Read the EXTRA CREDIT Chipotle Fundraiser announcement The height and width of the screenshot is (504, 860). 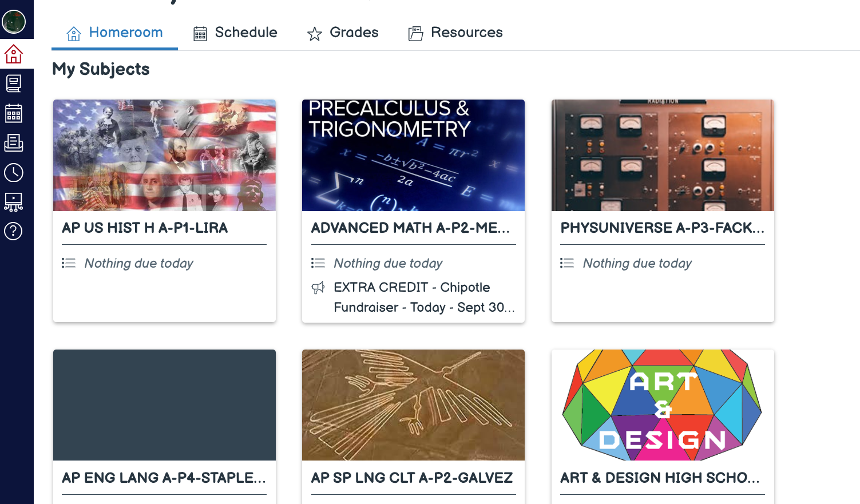424,297
